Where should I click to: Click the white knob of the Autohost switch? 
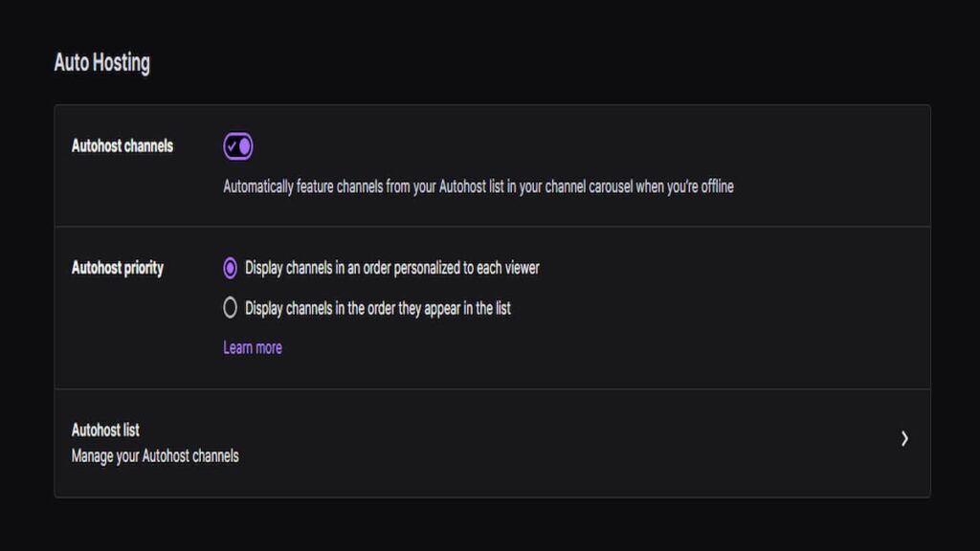click(244, 146)
